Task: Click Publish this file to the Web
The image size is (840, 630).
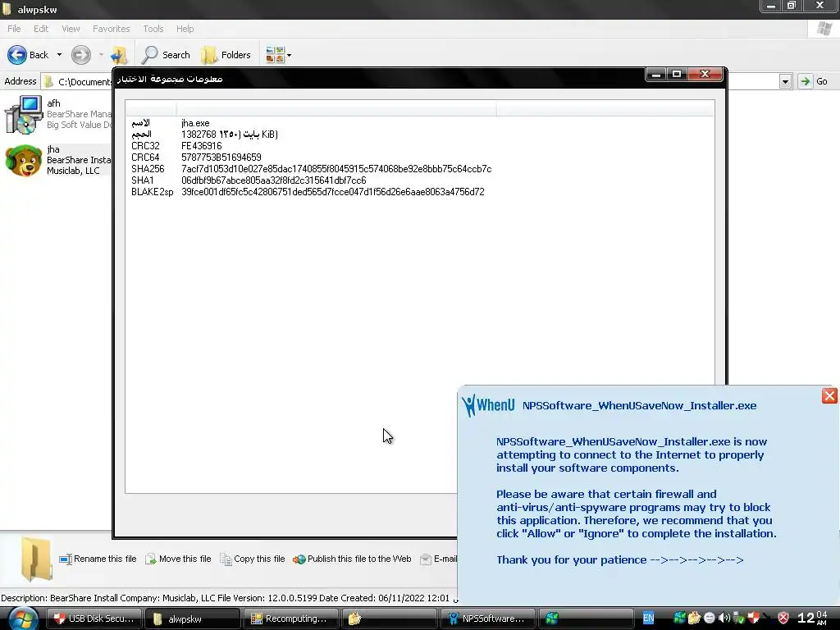Action: coord(352,559)
